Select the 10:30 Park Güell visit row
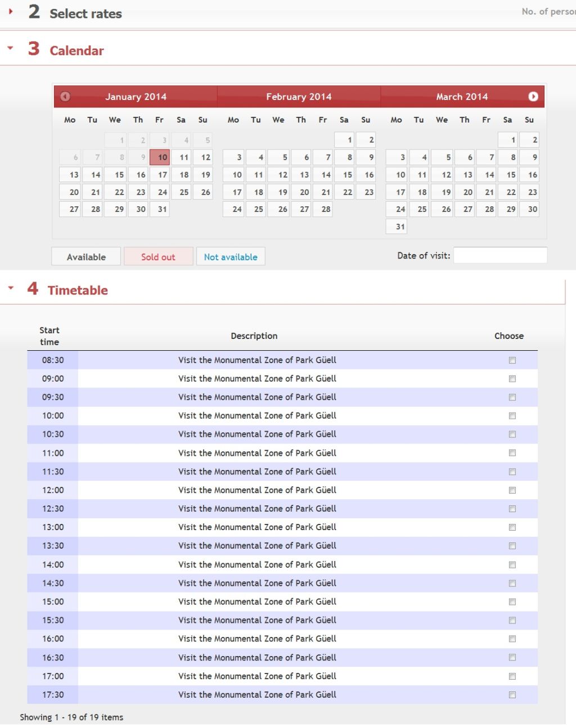The width and height of the screenshot is (576, 728). (x=282, y=435)
